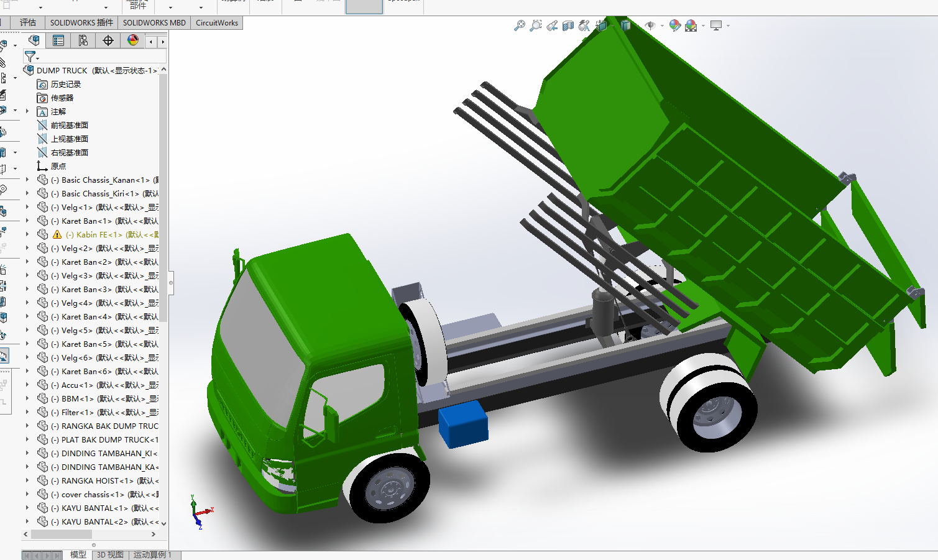
Task: Expand the Kabin FE<1> component
Action: tap(27, 234)
